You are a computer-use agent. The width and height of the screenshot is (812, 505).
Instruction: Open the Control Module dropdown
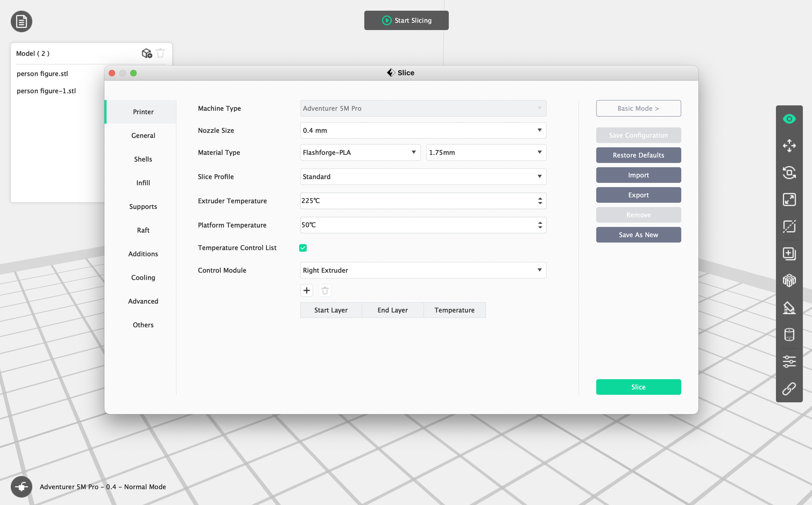423,270
